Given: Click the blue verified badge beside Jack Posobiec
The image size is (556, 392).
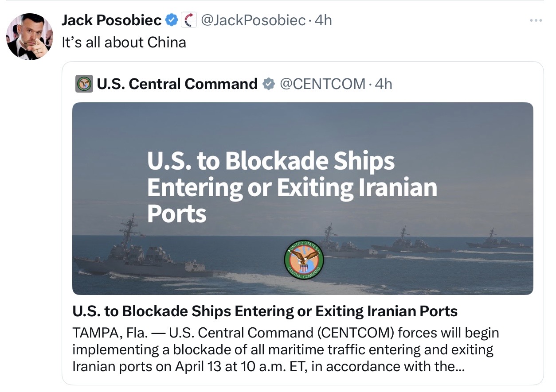Looking at the screenshot, I should coord(172,20).
